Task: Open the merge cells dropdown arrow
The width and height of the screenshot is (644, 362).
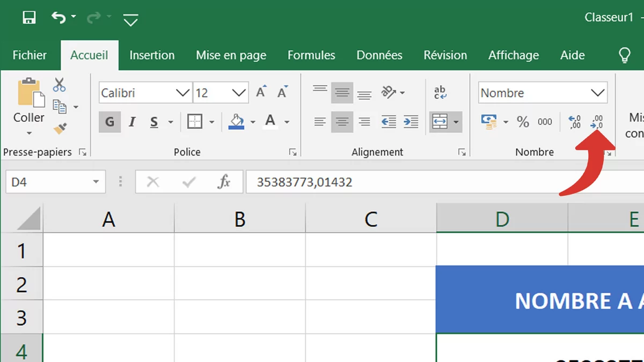Action: [456, 122]
